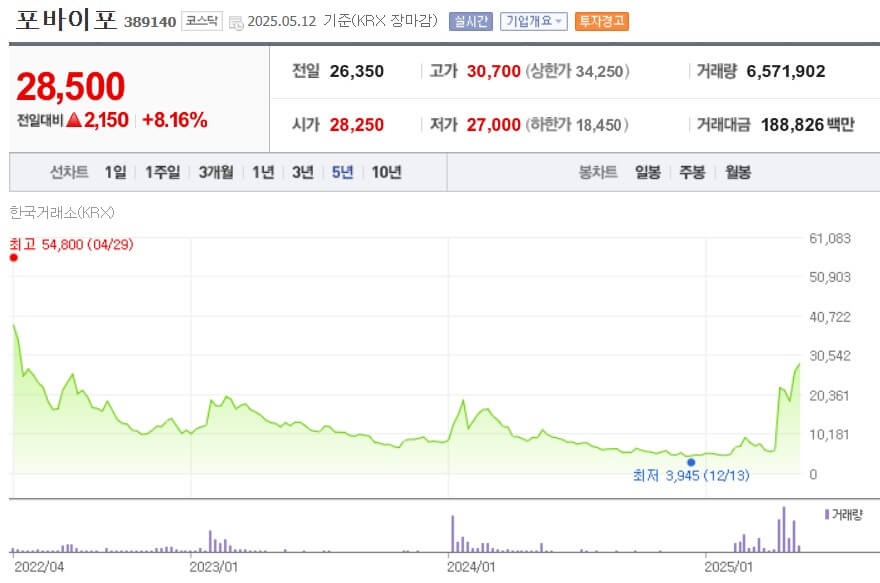Click the 한국거래소(KRX) link
The width and height of the screenshot is (880, 583).
63,213
